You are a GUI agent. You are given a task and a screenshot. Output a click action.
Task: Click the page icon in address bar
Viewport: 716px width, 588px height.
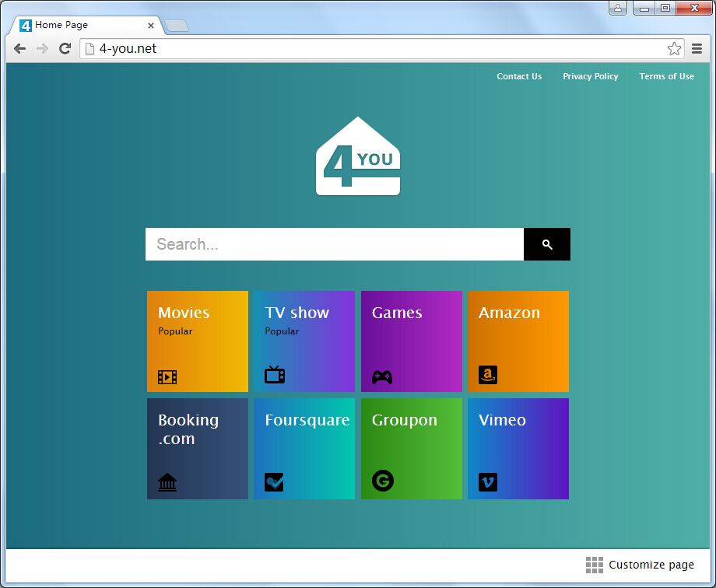pos(90,48)
